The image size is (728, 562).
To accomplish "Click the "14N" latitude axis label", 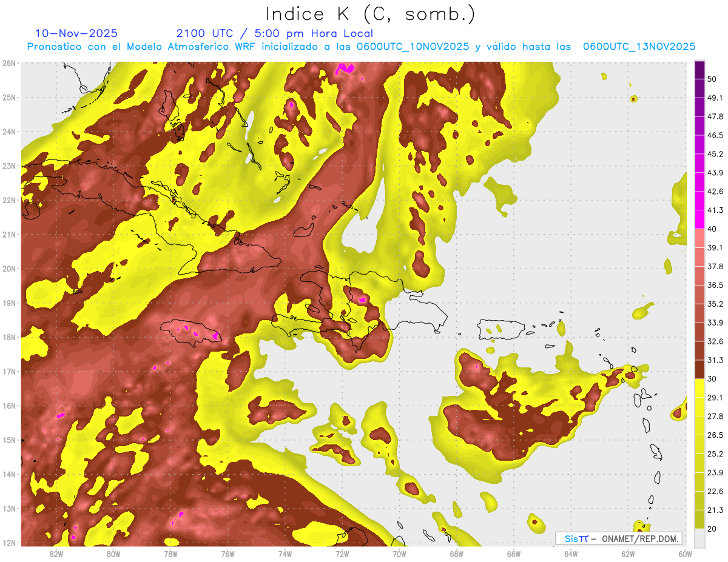I will [x=9, y=474].
